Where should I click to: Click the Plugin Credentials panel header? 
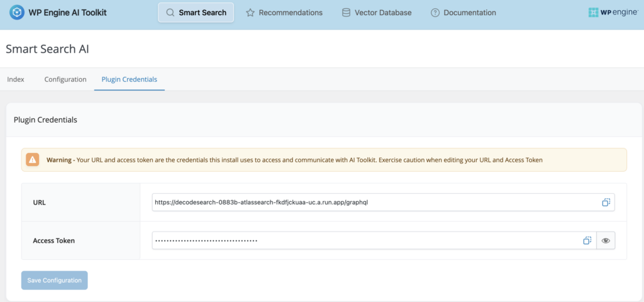point(45,120)
